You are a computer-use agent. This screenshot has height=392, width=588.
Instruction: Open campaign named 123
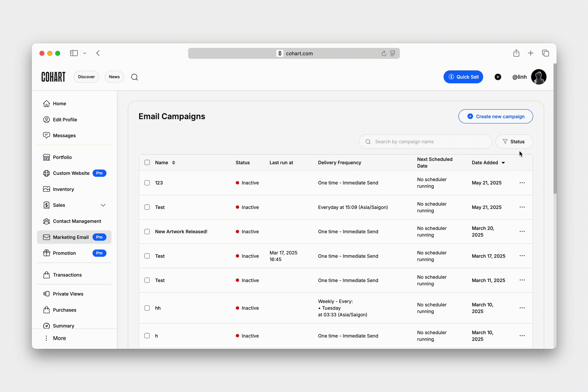click(x=159, y=183)
